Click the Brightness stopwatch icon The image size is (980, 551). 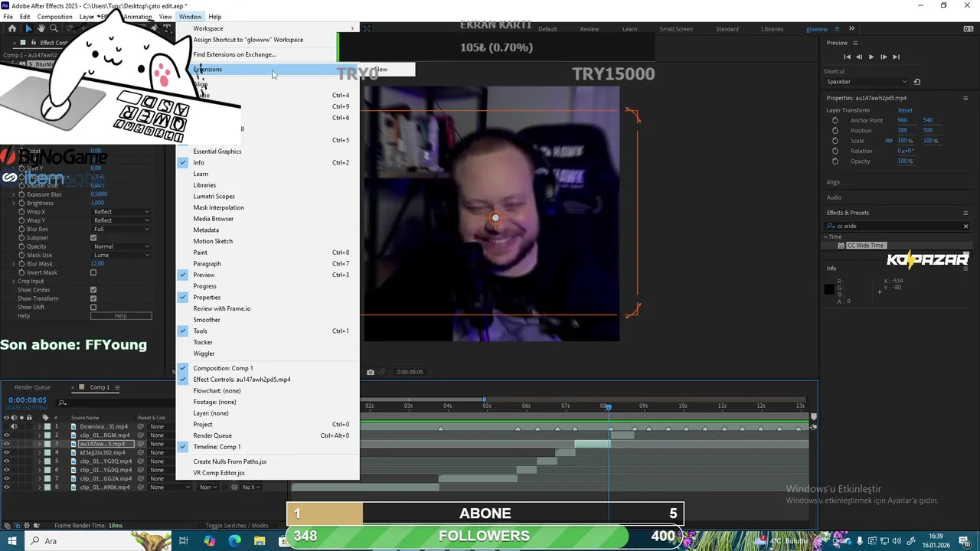point(21,203)
